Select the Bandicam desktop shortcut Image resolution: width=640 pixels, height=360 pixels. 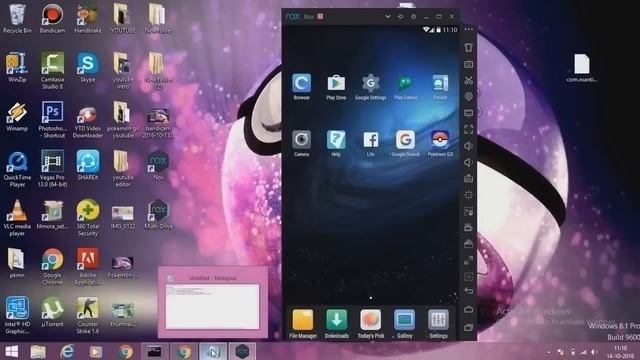52,19
